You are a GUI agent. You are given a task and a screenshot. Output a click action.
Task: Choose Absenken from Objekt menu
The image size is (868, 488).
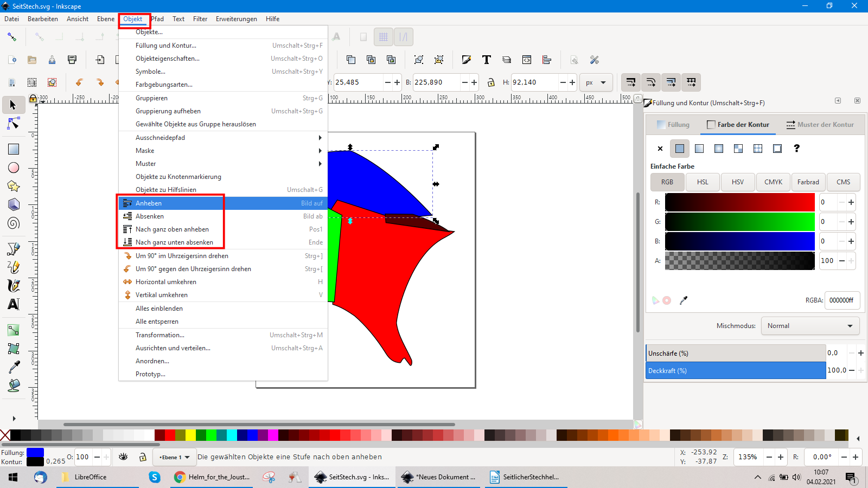[150, 216]
